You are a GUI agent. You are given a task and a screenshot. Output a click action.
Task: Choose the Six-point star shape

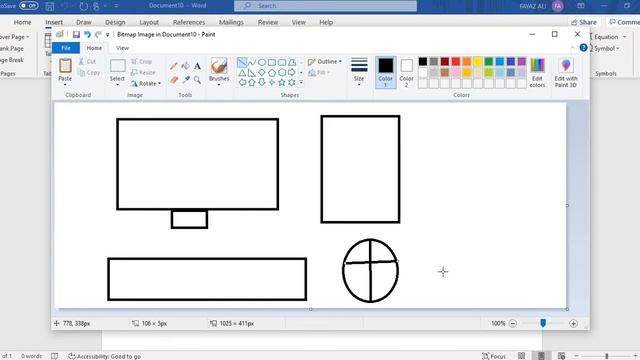[292, 82]
